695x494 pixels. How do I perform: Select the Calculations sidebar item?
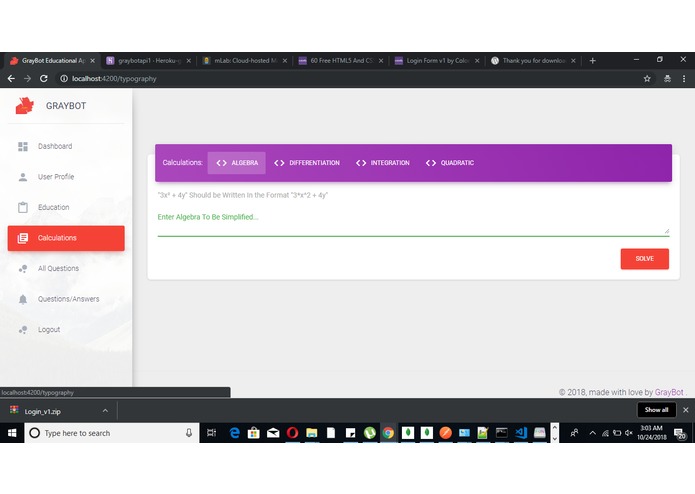point(66,238)
